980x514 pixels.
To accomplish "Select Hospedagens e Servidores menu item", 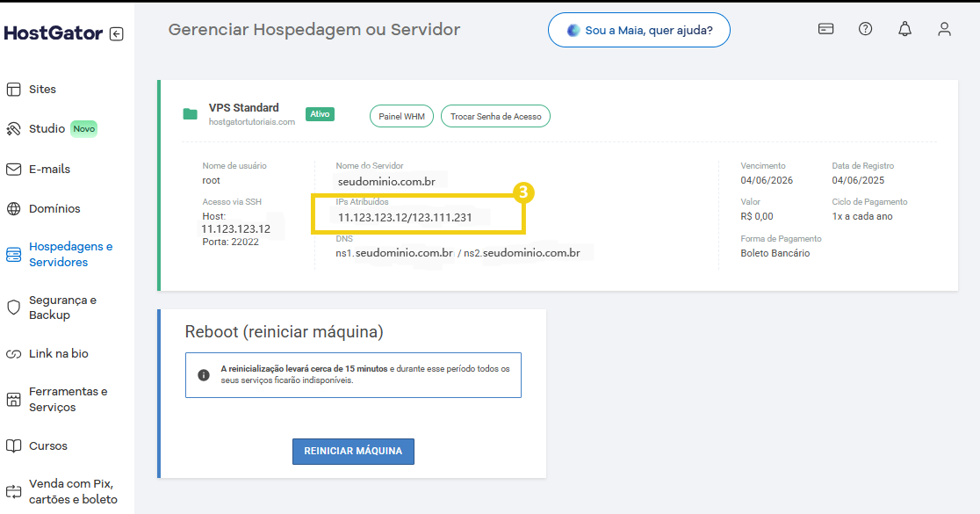I will 70,255.
